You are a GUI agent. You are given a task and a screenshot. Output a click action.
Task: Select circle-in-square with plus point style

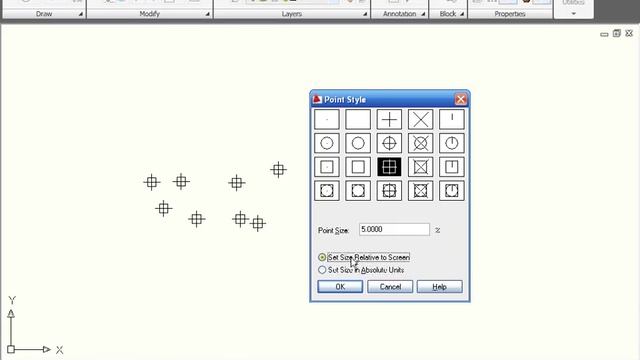(389, 191)
